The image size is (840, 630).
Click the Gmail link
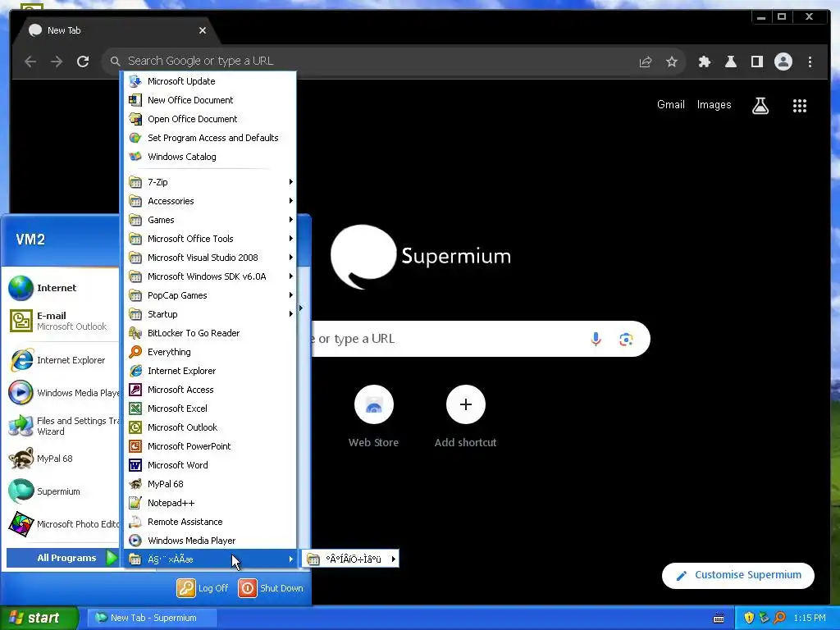pyautogui.click(x=671, y=104)
